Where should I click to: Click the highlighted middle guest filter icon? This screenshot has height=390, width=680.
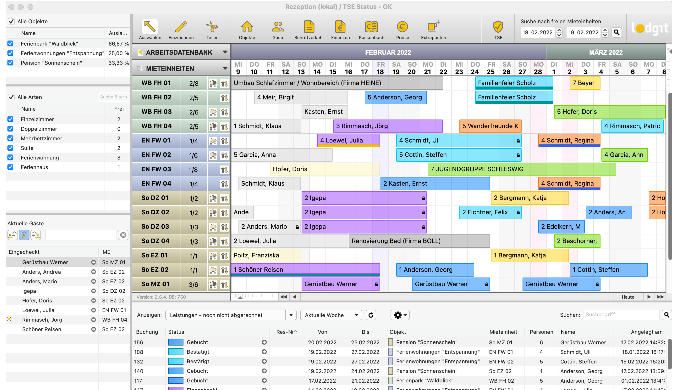pos(24,235)
